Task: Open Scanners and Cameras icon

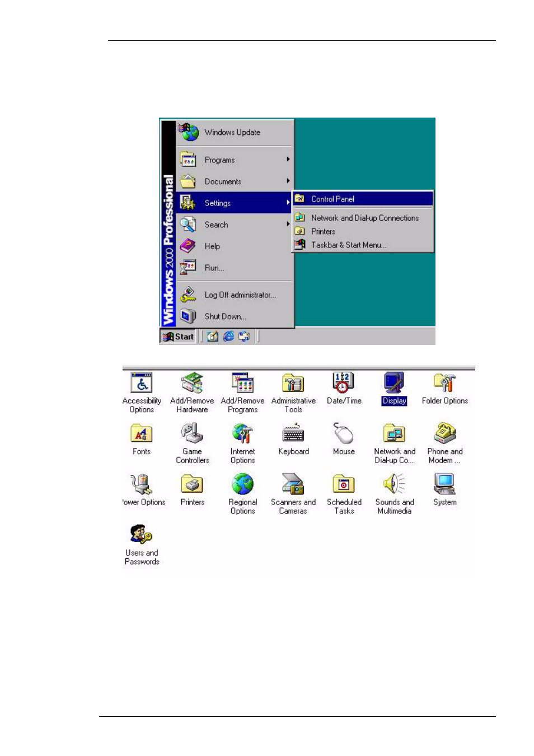Action: [293, 484]
